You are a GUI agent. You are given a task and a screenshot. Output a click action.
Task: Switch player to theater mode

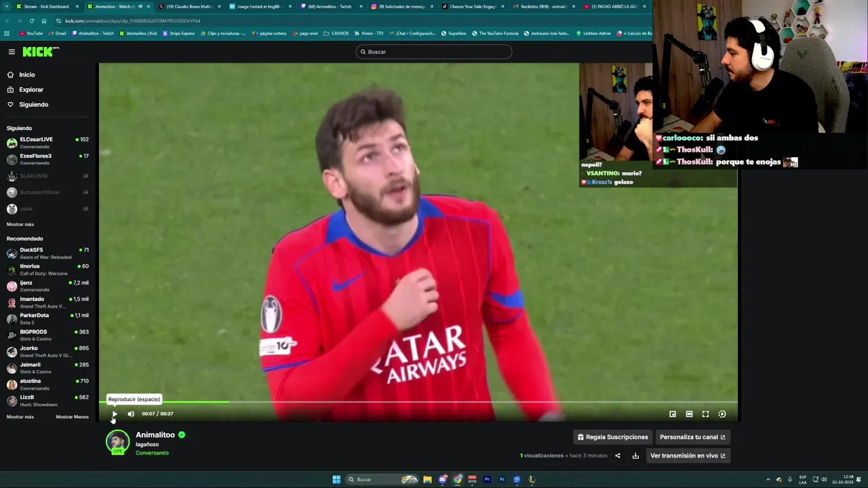pyautogui.click(x=689, y=414)
